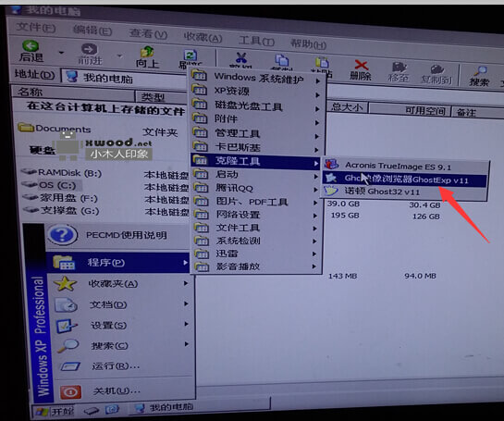Expand 启动 submenu
504x421 pixels.
pyautogui.click(x=256, y=175)
